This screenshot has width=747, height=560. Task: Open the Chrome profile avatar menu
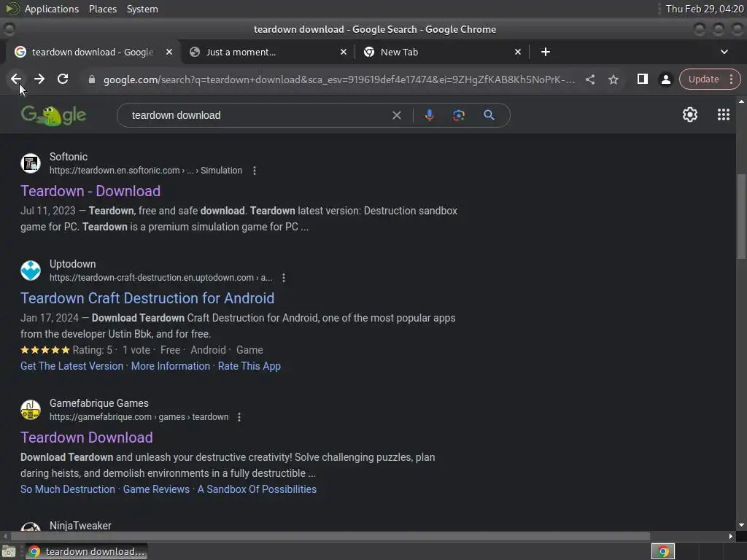click(665, 79)
